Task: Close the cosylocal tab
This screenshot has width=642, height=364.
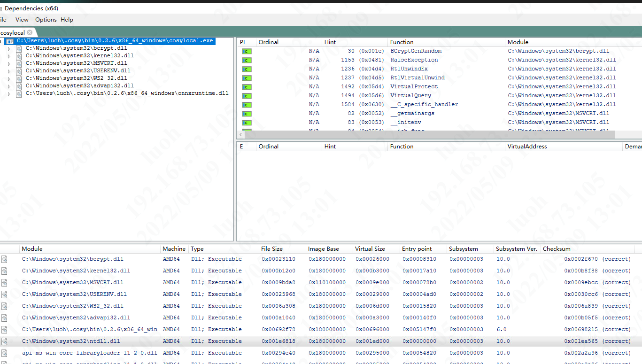Action: 30,32
